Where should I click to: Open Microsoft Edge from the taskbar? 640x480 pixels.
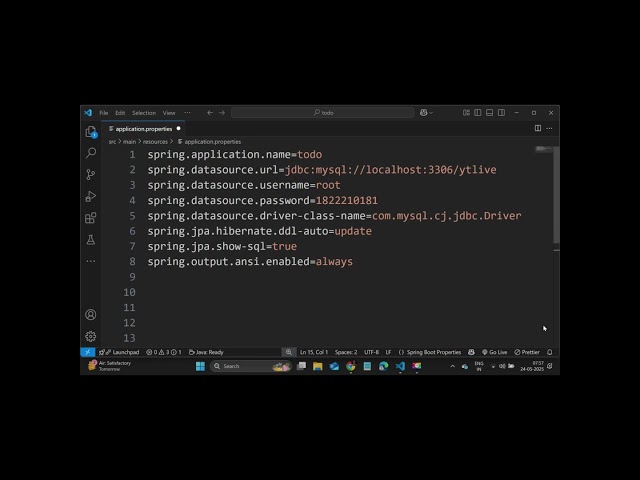(x=384, y=366)
